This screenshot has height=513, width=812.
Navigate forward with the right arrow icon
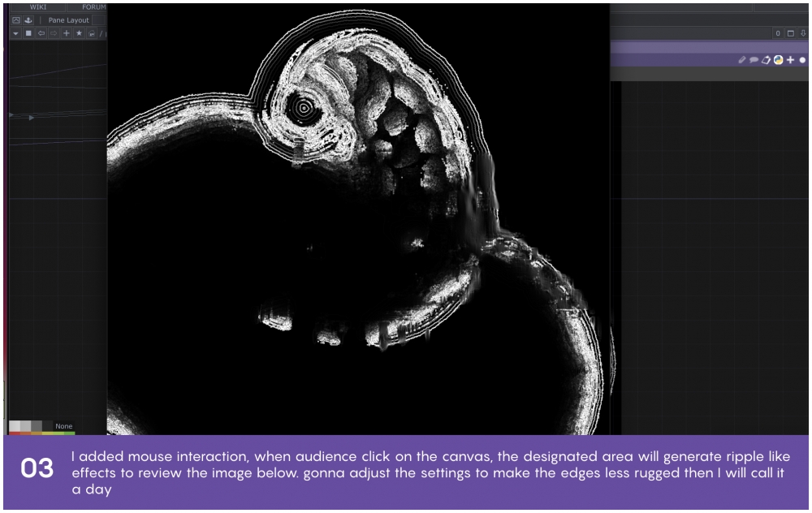click(54, 33)
